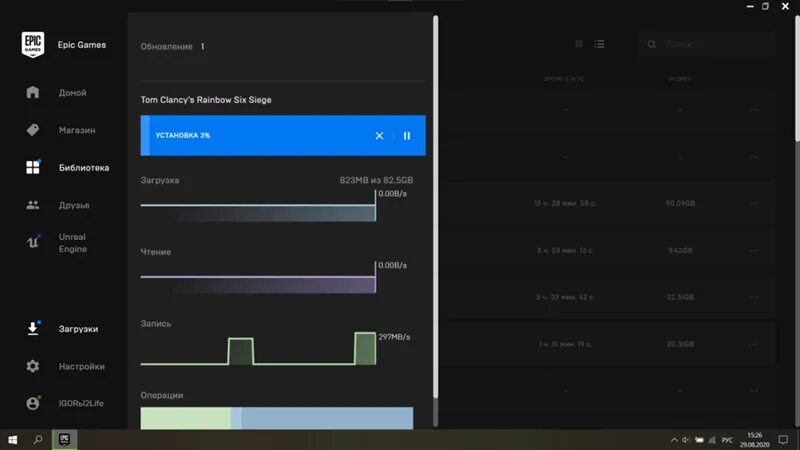The height and width of the screenshot is (450, 800).
Task: Click the 9.42GB size cell
Action: (680, 251)
